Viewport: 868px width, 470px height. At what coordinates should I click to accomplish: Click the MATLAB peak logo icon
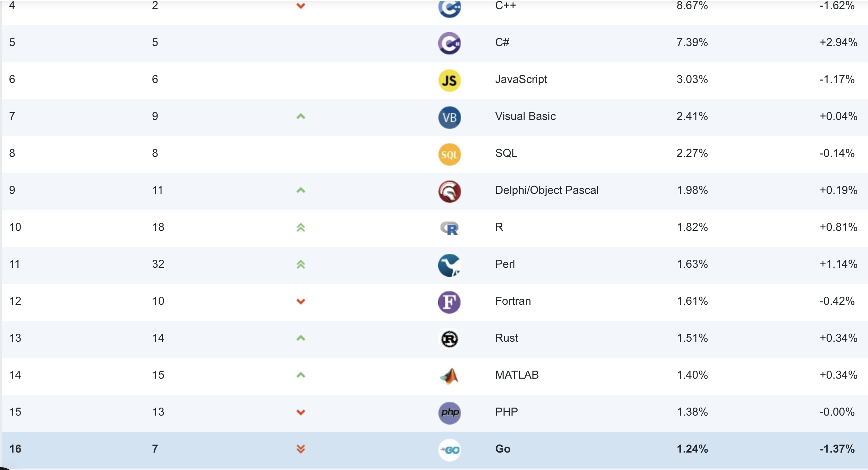[449, 376]
